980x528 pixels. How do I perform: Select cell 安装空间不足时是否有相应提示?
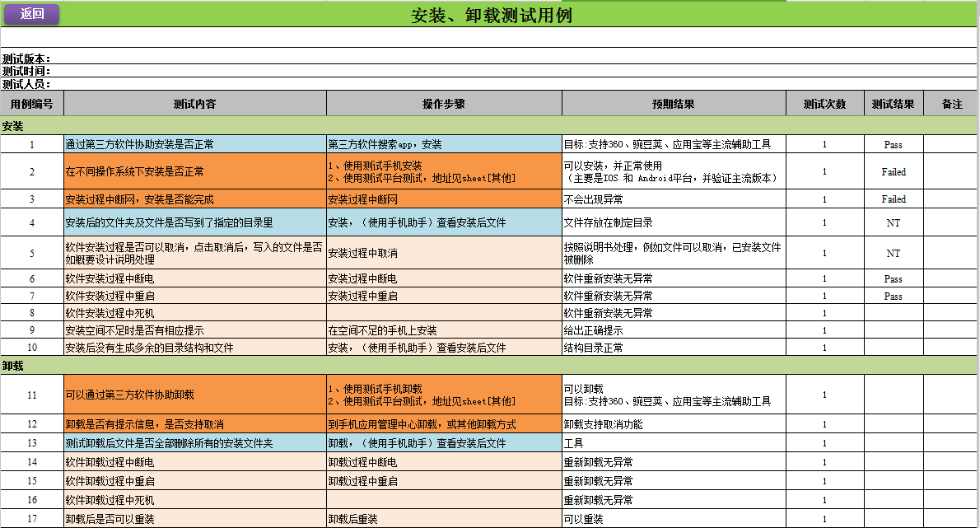[195, 330]
